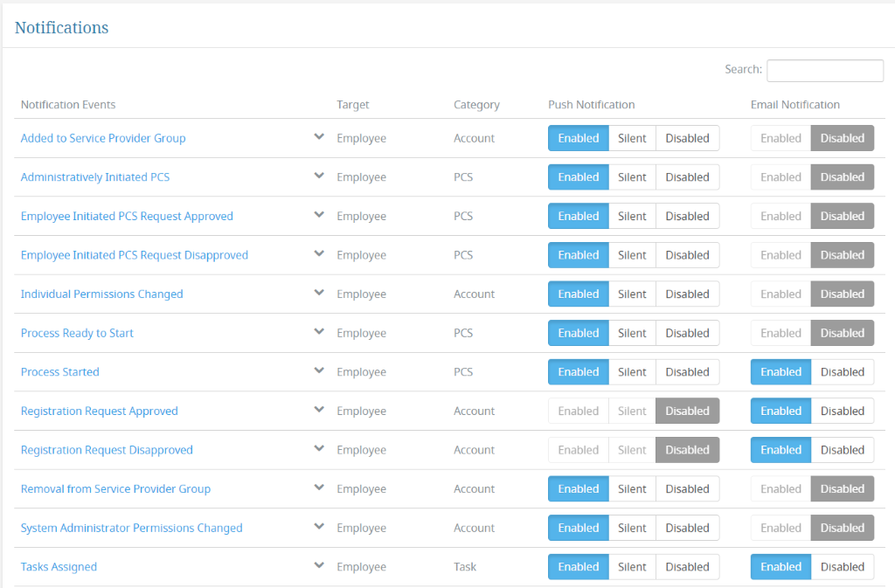Set push to Silent for Added to Service Provider Group
Image resolution: width=895 pixels, height=588 pixels.
(632, 138)
